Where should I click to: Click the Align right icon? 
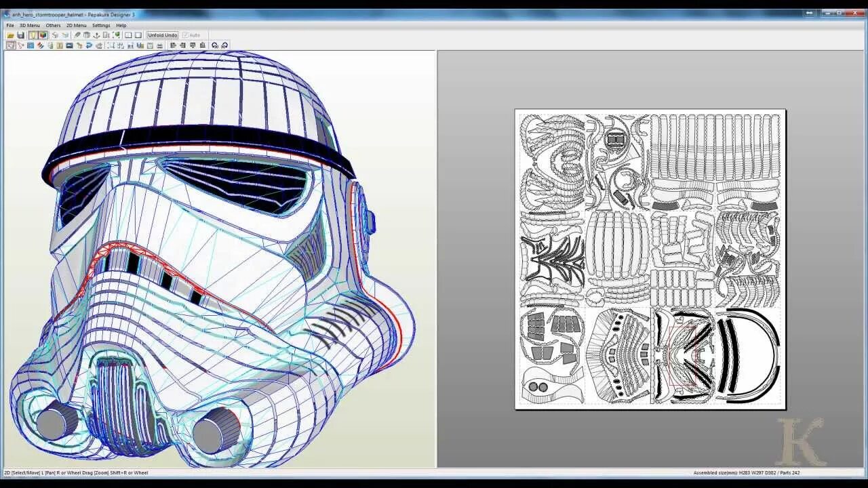point(182,45)
